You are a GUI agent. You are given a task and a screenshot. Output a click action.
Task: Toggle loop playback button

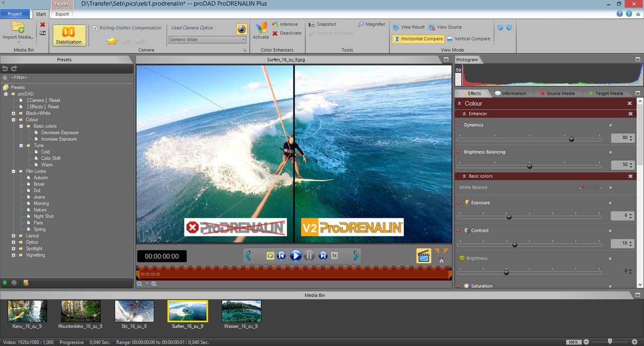[271, 256]
